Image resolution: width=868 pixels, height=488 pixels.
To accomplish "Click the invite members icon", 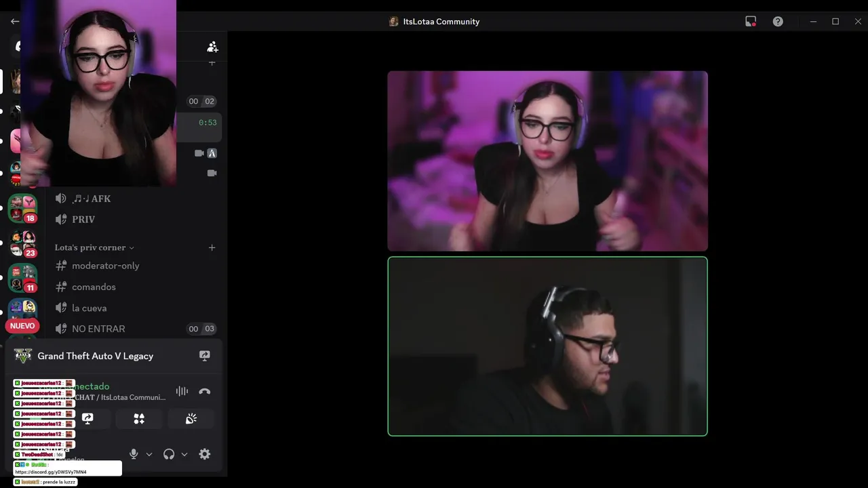I will click(212, 47).
